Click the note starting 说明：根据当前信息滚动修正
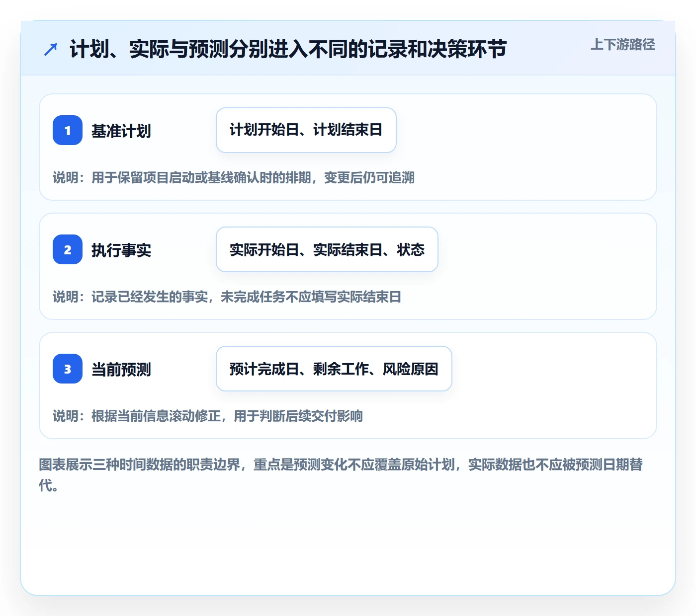This screenshot has width=696, height=616. pos(208,416)
